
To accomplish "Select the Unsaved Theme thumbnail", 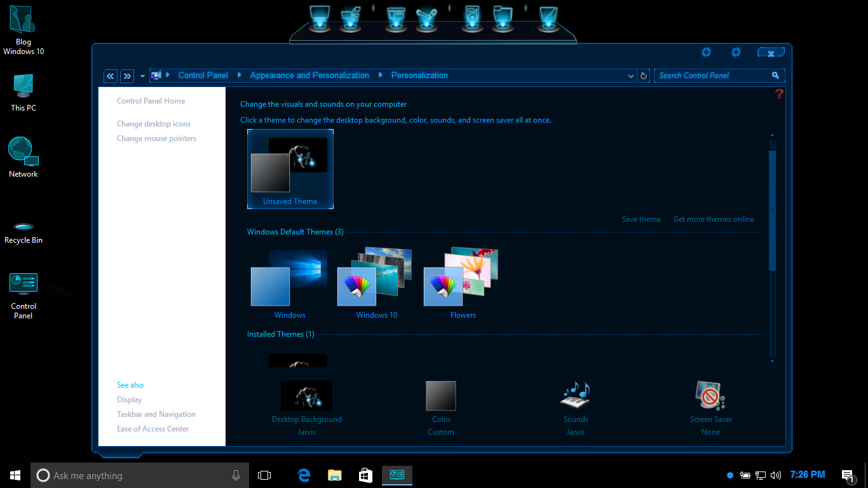I will (290, 169).
